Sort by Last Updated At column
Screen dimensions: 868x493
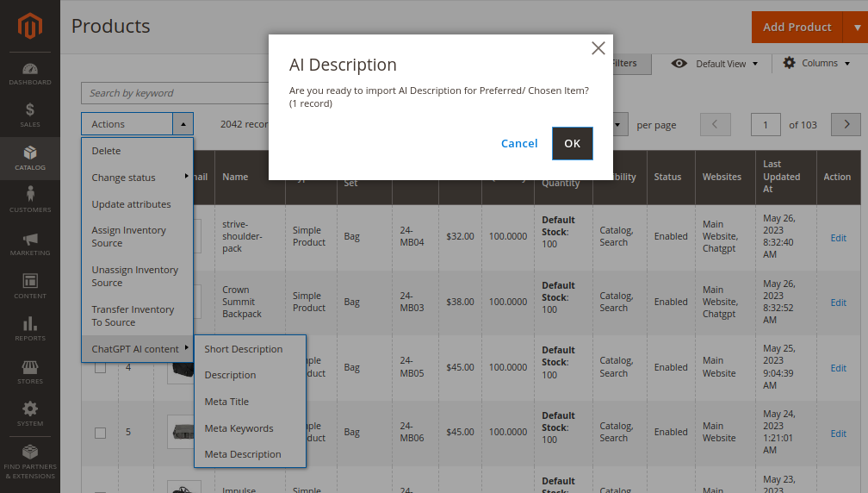(x=786, y=177)
